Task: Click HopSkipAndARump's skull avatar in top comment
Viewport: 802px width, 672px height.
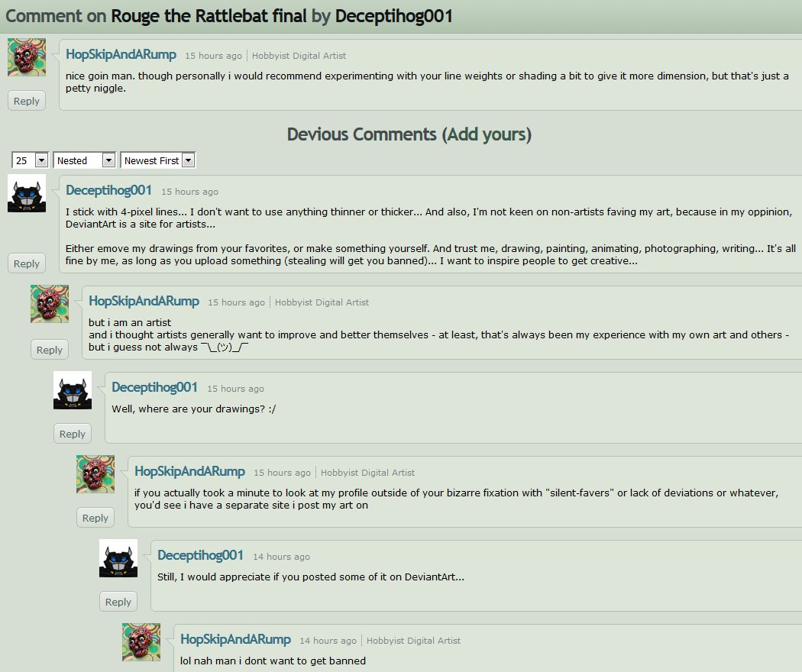Action: pos(27,57)
